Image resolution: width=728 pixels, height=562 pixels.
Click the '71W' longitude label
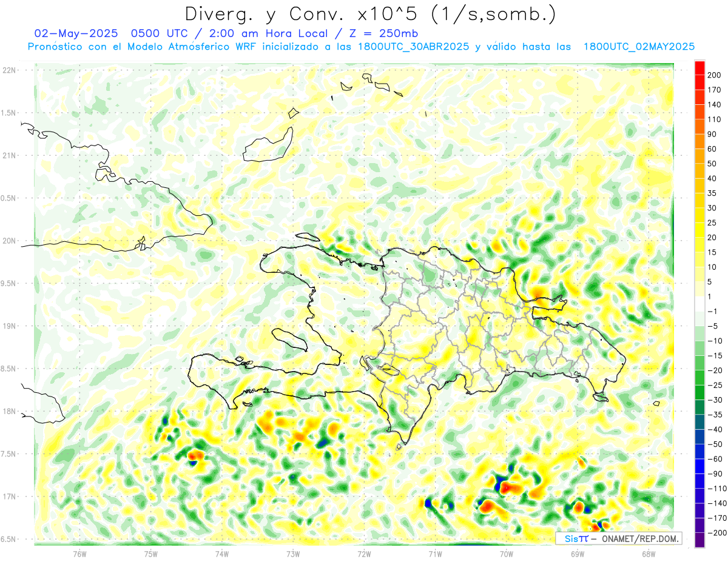coord(435,554)
